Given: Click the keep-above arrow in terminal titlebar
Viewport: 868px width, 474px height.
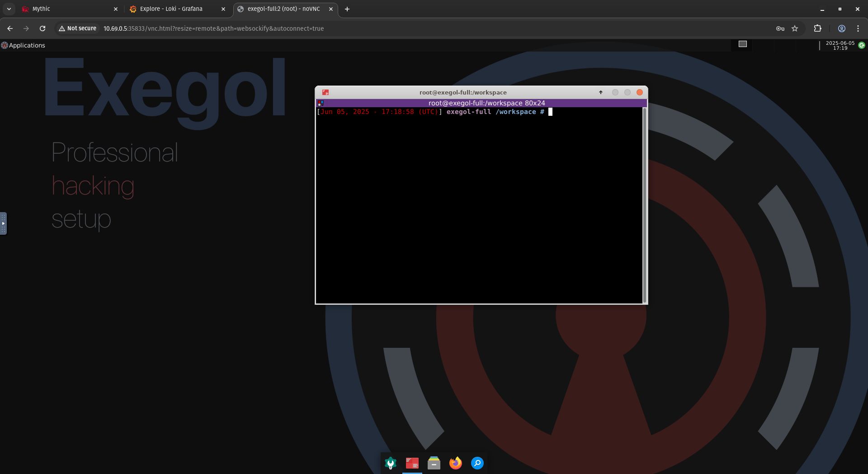Looking at the screenshot, I should [601, 92].
